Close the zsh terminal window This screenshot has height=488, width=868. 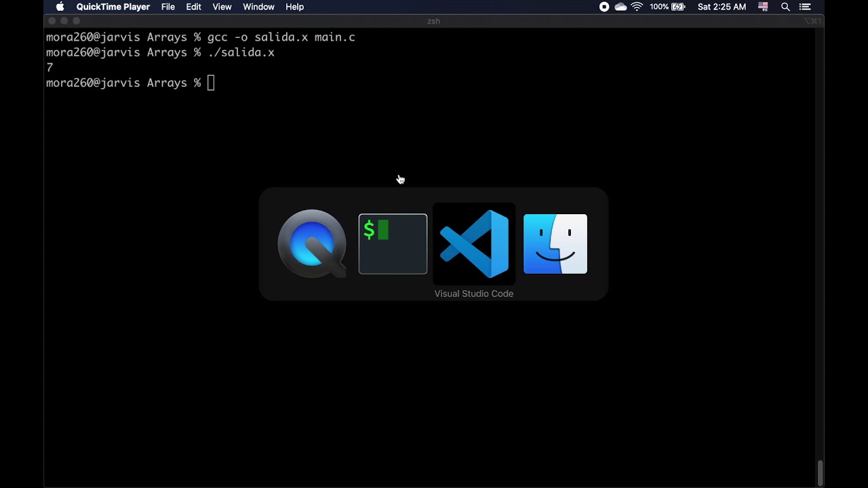(x=52, y=21)
